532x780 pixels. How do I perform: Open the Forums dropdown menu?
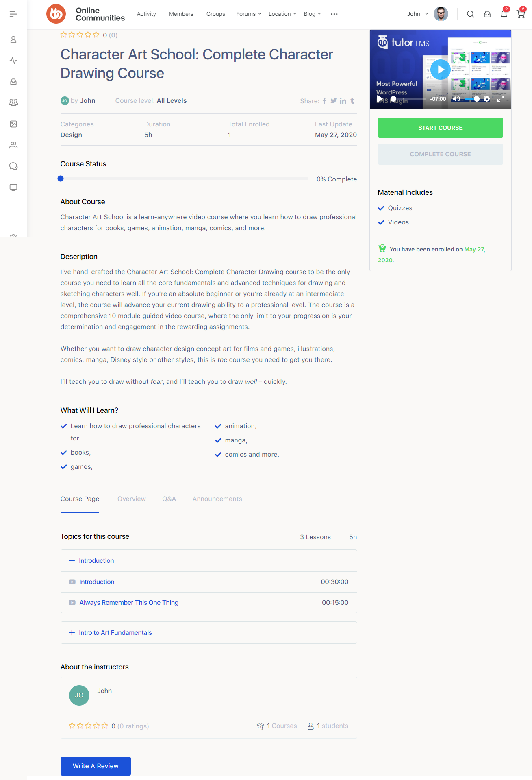[249, 14]
